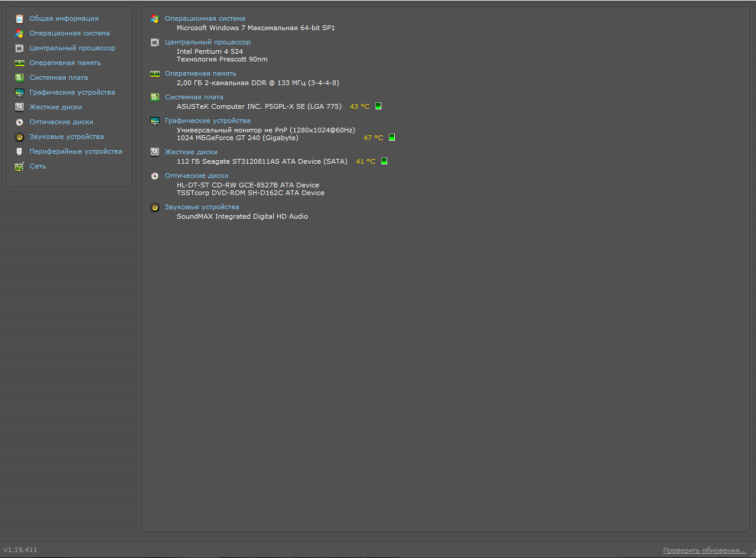
Task: Click the RAM stick icon in the sidebar
Action: (x=20, y=63)
